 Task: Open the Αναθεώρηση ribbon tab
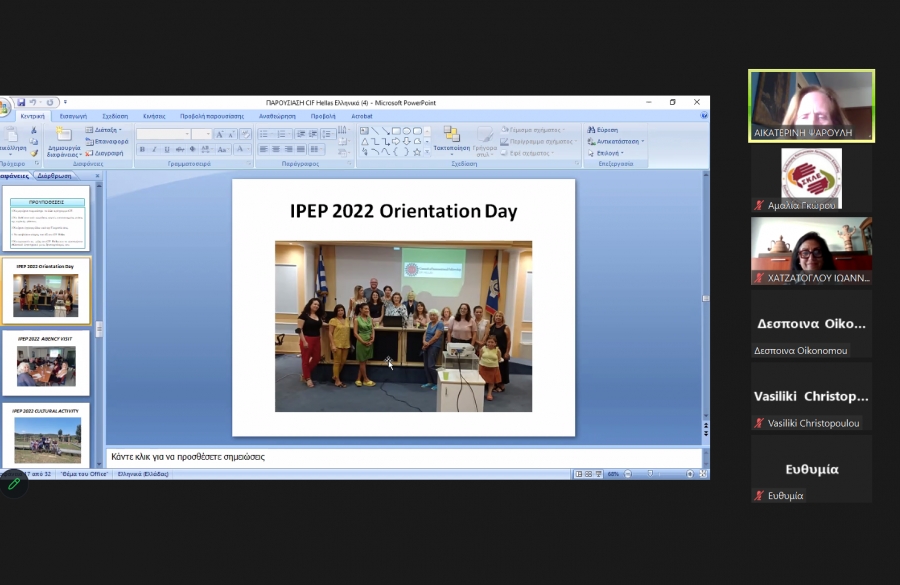(x=277, y=116)
